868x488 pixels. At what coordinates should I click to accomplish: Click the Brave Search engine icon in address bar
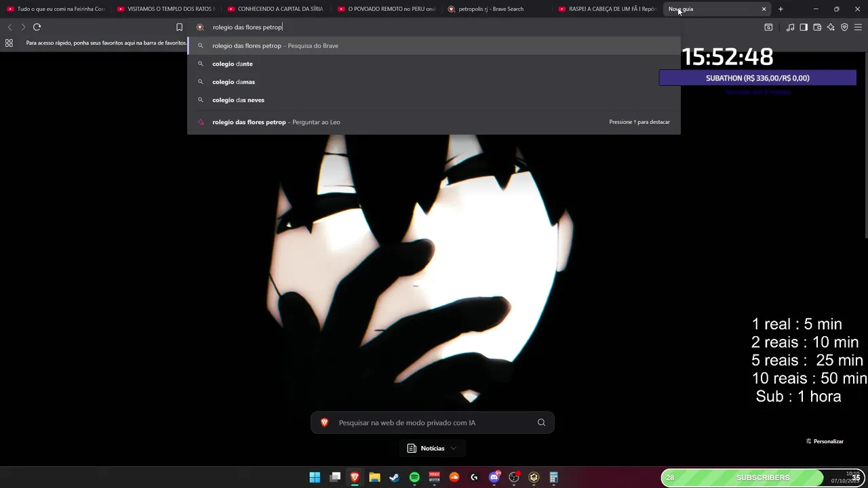(x=200, y=27)
